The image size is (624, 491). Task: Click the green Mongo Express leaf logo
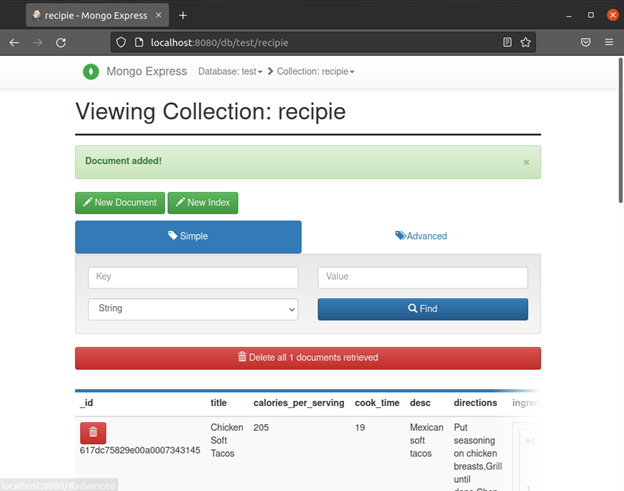(91, 72)
